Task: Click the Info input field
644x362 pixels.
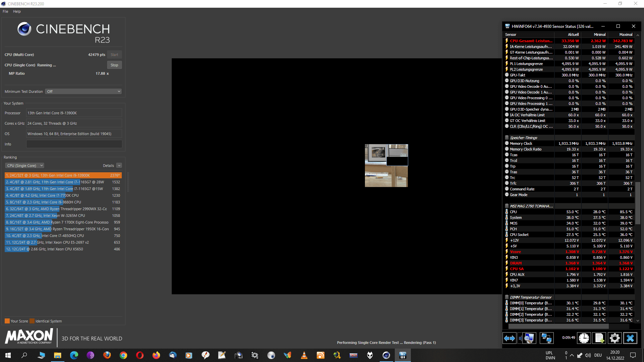Action: 74,144
